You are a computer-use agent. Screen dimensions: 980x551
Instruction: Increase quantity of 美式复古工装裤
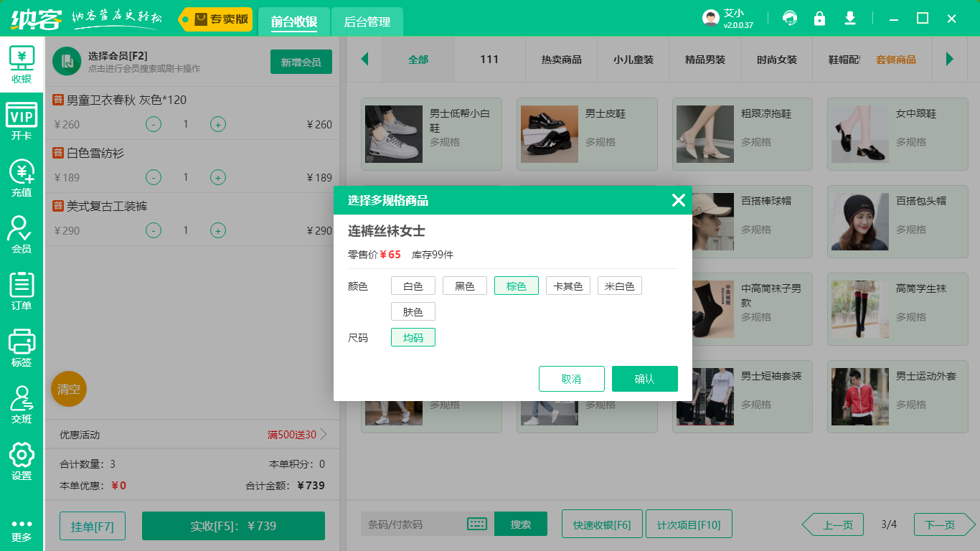pos(218,230)
